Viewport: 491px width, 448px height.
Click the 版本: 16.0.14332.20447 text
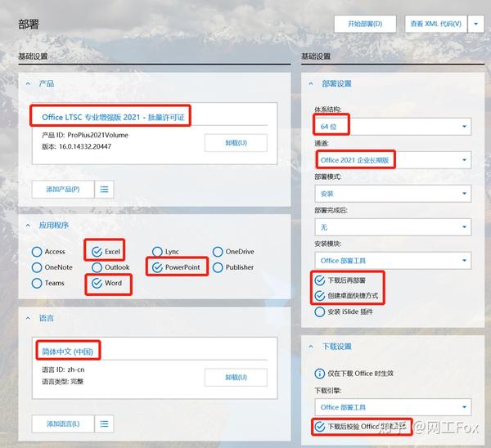click(x=76, y=146)
